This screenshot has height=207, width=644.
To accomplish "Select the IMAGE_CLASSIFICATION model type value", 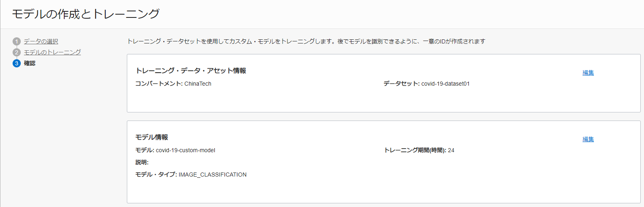I will [213, 175].
